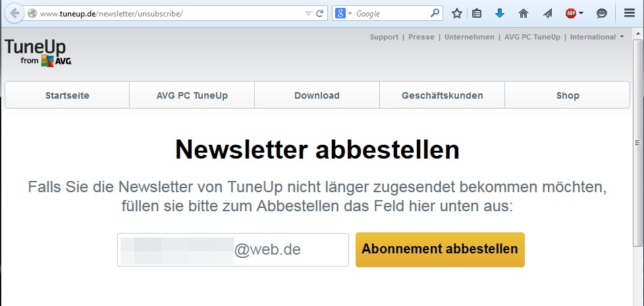Bookmark this page with the star icon
644x306 pixels.
pos(457,14)
